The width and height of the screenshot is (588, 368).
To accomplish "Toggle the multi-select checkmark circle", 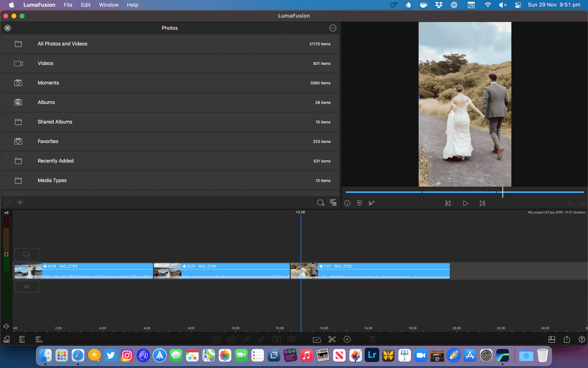I will click(x=8, y=202).
